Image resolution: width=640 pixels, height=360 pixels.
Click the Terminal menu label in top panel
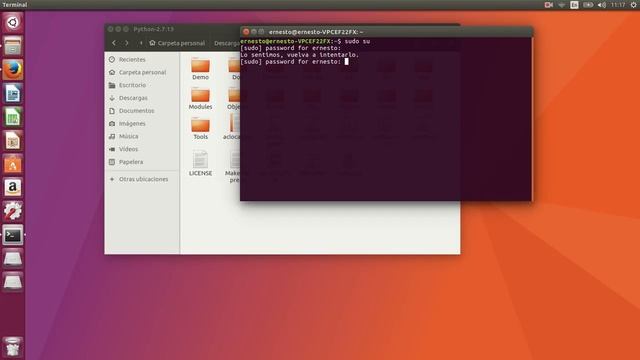click(x=15, y=4)
